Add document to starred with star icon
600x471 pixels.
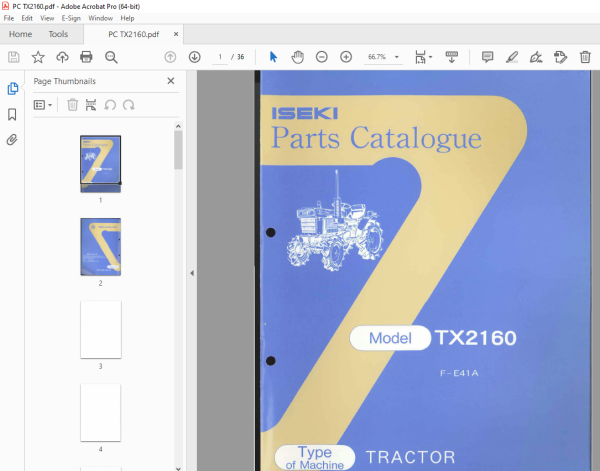[x=38, y=57]
